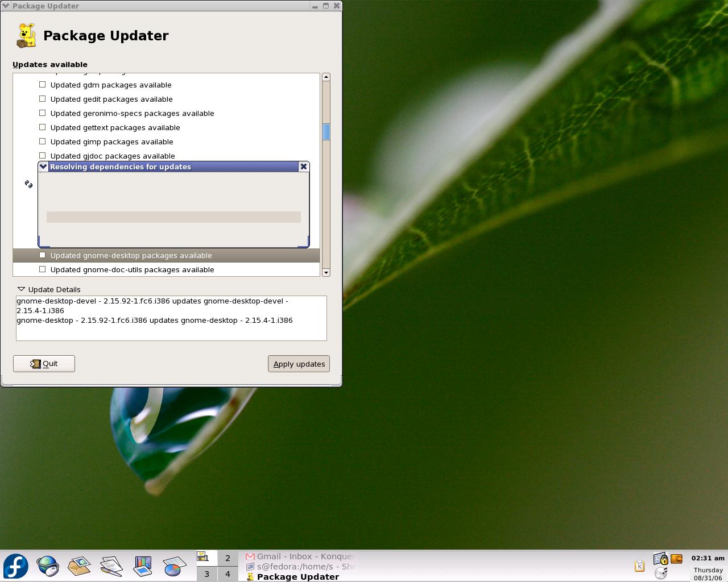Launch the web browser globe-and-mouse icon
Image resolution: width=728 pixels, height=582 pixels.
[x=48, y=566]
